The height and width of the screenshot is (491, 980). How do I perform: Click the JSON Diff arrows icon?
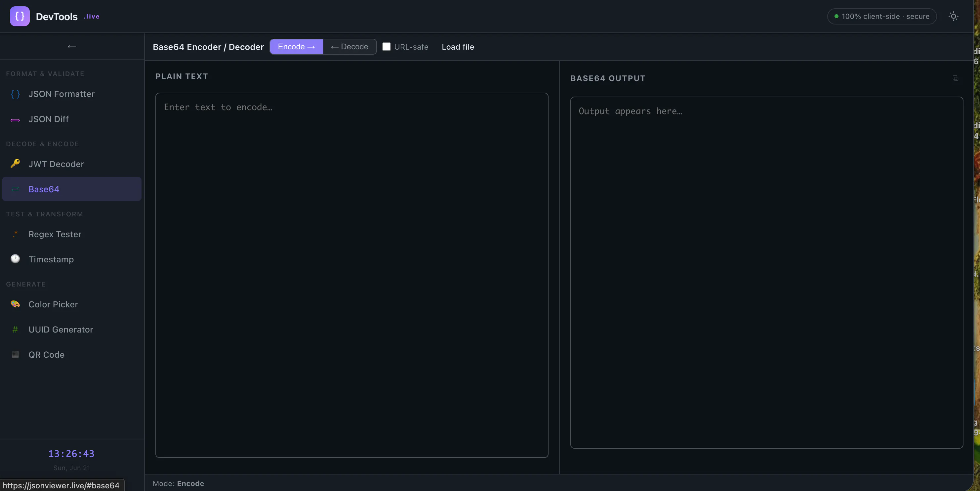[15, 120]
